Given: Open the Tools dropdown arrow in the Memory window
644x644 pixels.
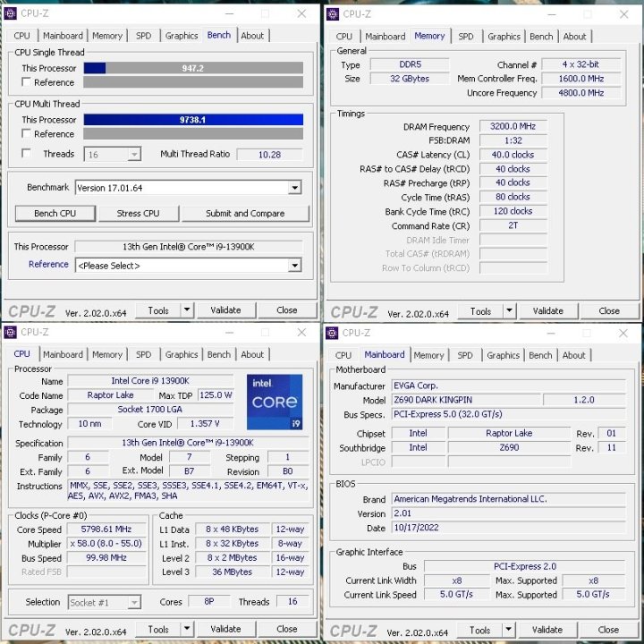Looking at the screenshot, I should coord(509,310).
